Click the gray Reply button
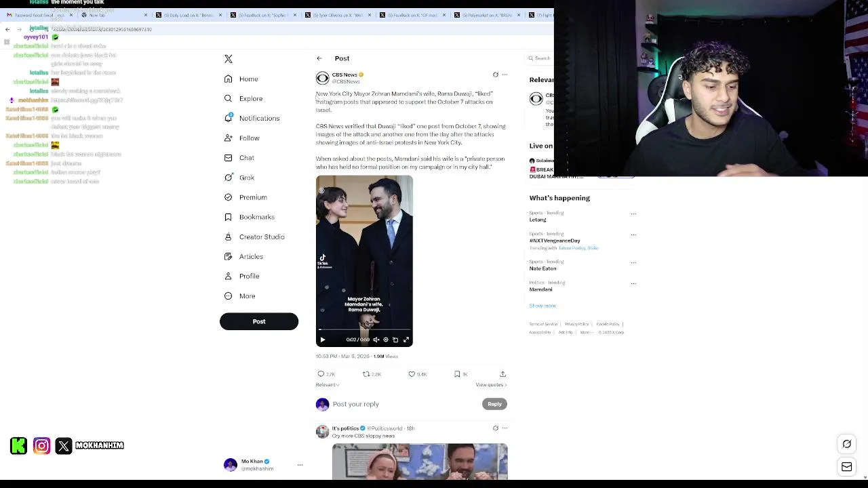 pyautogui.click(x=494, y=404)
